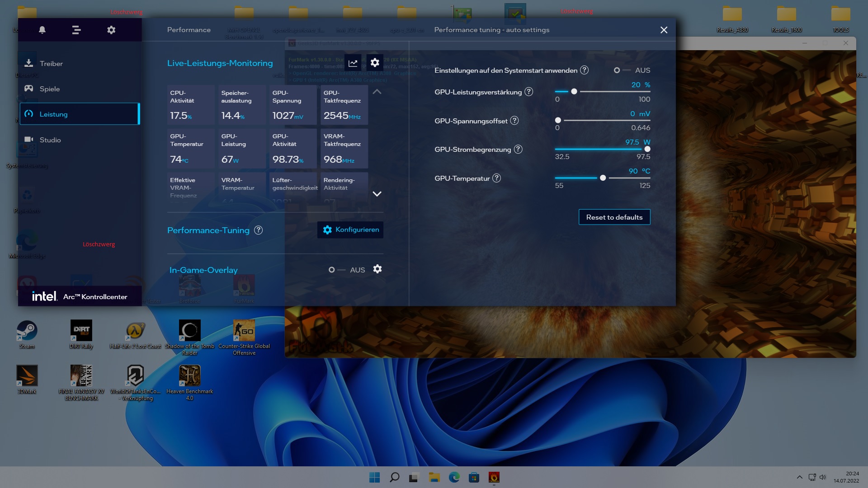Switch to the Spiele section
This screenshot has height=488, width=868.
pos(49,89)
